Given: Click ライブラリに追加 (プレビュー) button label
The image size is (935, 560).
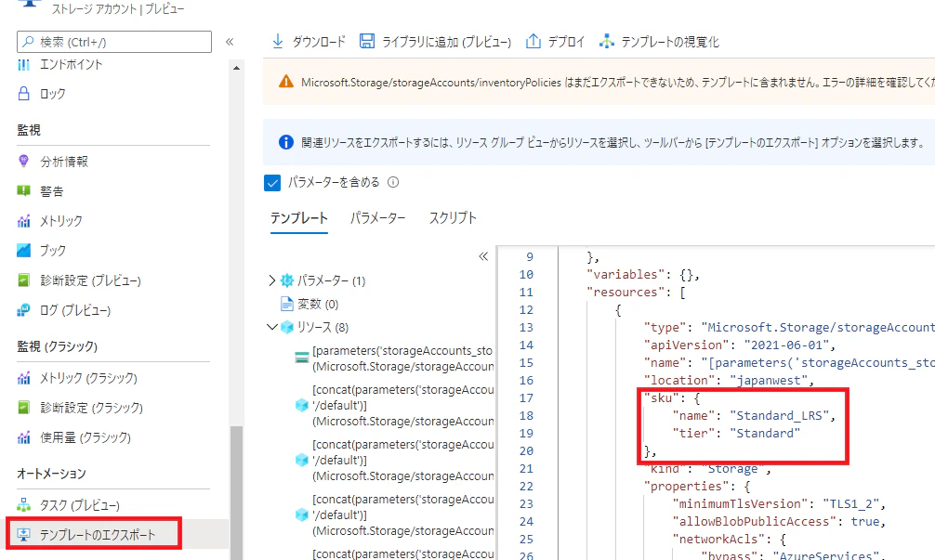Looking at the screenshot, I should (447, 42).
